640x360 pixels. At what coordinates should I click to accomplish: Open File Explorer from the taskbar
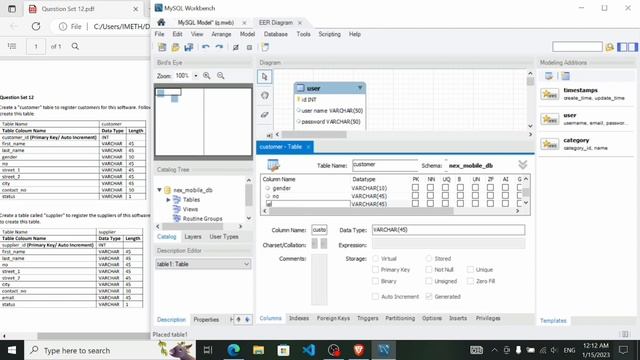tap(258, 350)
